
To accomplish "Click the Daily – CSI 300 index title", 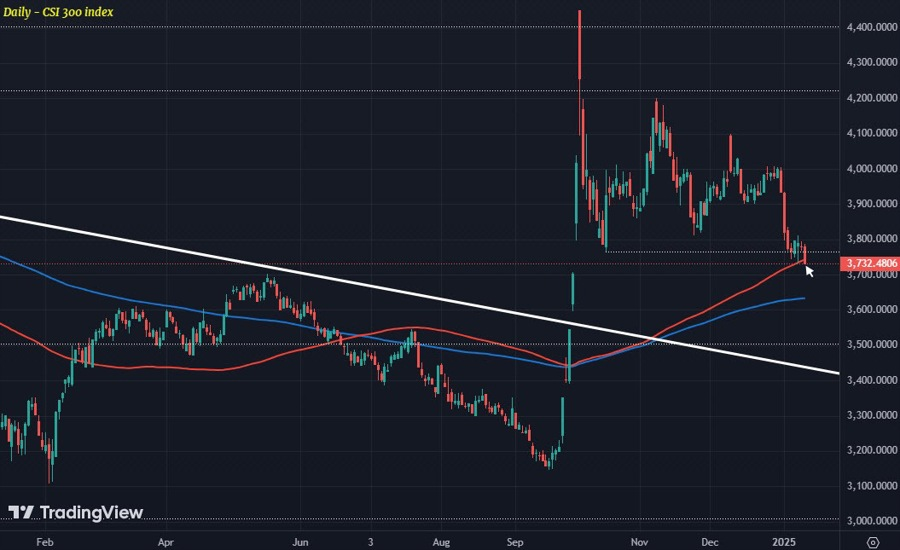I will pyautogui.click(x=58, y=11).
